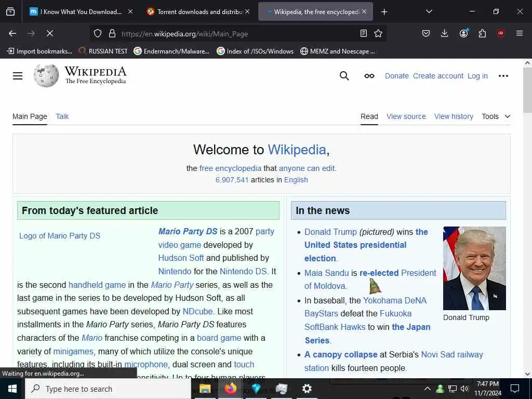Screen dimensions: 532x399
Task: List all tabs dropdown arrow
Action: [429, 11]
